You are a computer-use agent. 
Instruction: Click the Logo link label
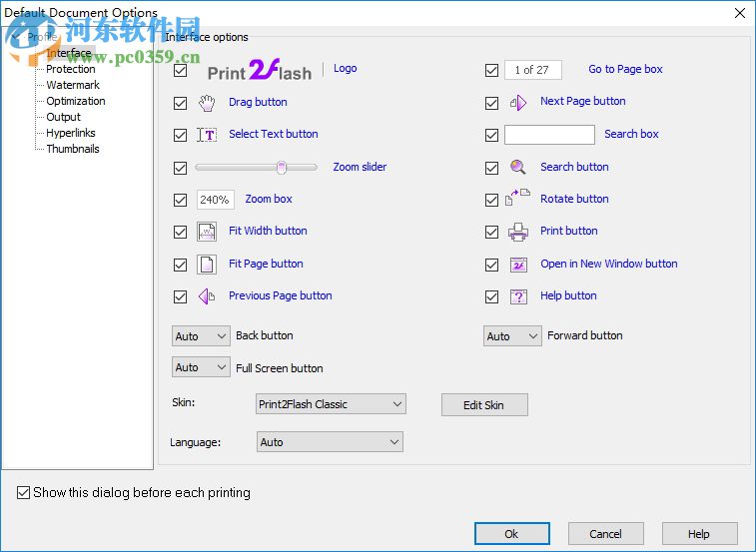point(346,69)
